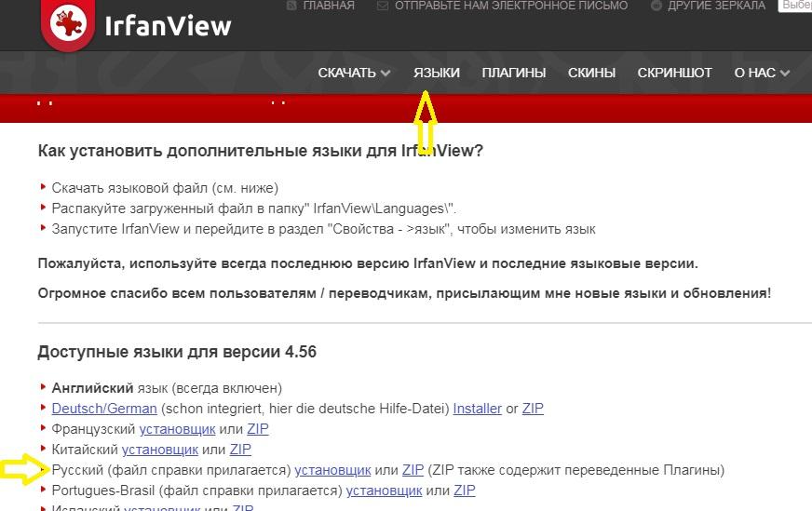Viewport: 812px width, 511px height.
Task: Click the envelope icon beside the email link
Action: coord(383,6)
